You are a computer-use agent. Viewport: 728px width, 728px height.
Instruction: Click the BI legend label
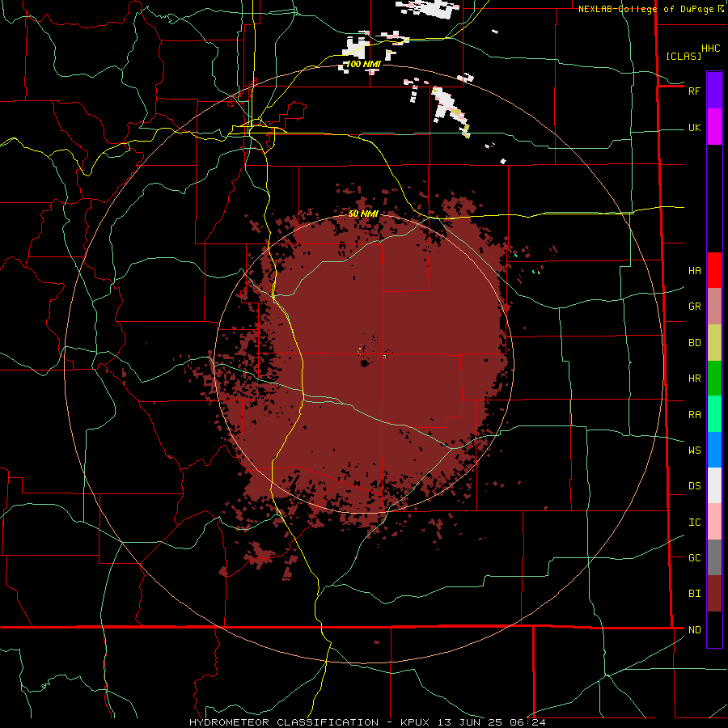[694, 594]
